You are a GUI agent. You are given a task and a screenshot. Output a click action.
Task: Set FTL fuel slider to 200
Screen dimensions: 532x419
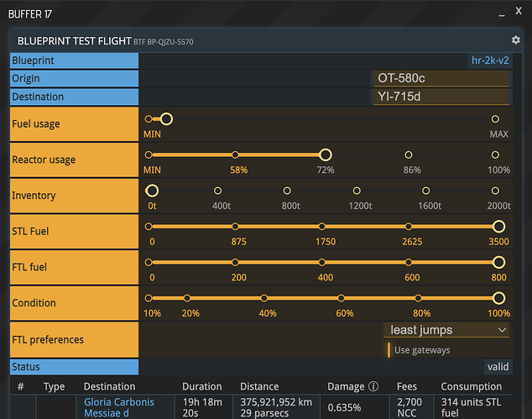click(235, 262)
